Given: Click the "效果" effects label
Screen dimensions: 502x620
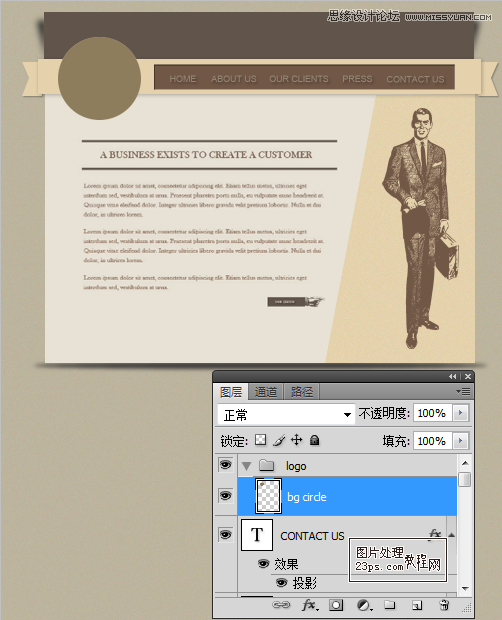Looking at the screenshot, I should click(x=286, y=563).
